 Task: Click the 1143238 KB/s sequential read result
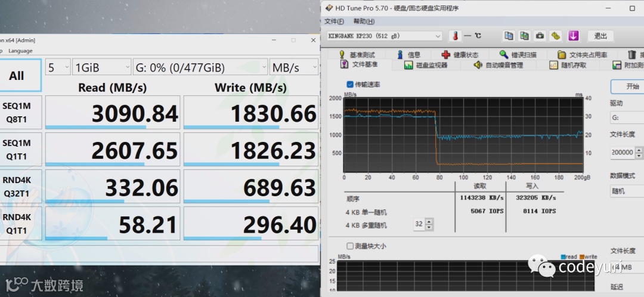pos(482,197)
